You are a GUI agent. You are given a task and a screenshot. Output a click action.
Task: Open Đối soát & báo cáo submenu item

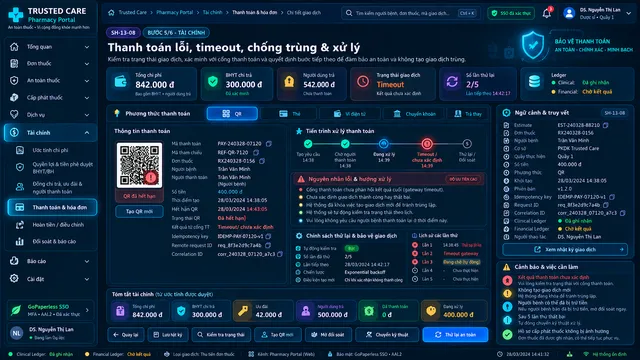pos(53,241)
